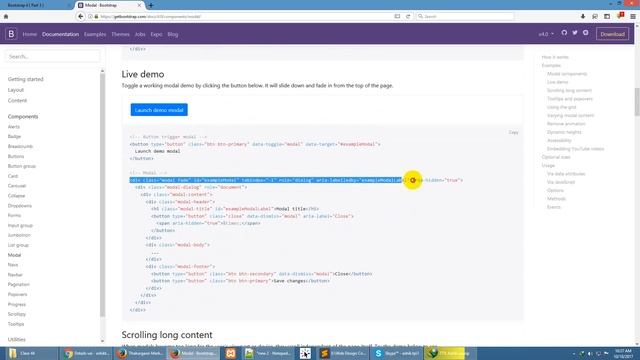
Task: Open Tooltips in the sidebar
Action: [16, 324]
